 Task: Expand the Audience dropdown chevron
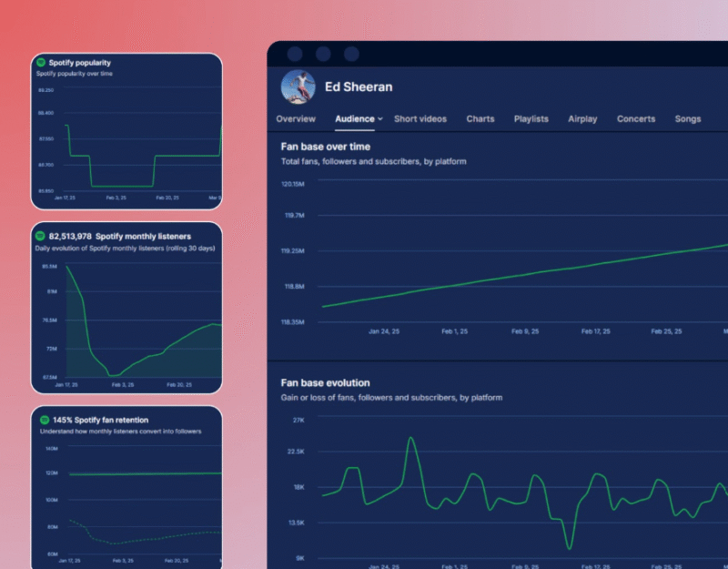[x=381, y=118]
